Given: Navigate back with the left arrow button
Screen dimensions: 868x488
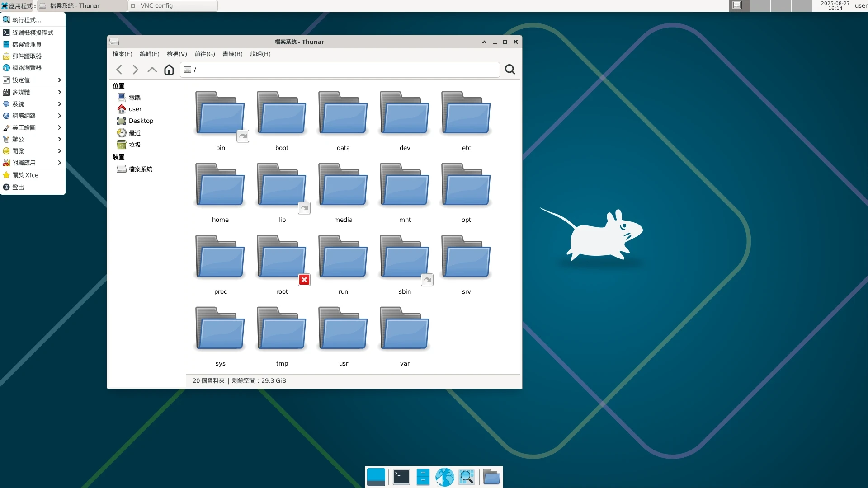Looking at the screenshot, I should (x=119, y=70).
